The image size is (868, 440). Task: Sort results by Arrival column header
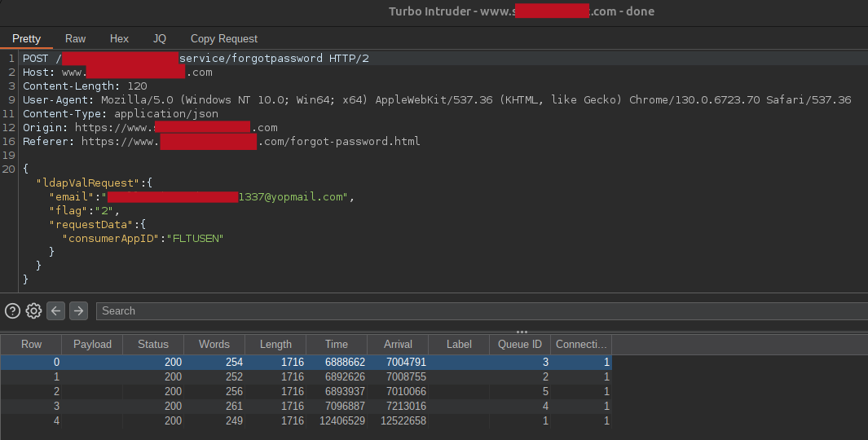(x=398, y=344)
